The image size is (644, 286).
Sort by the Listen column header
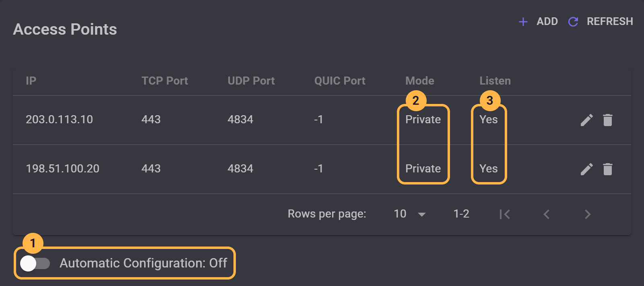tap(495, 81)
